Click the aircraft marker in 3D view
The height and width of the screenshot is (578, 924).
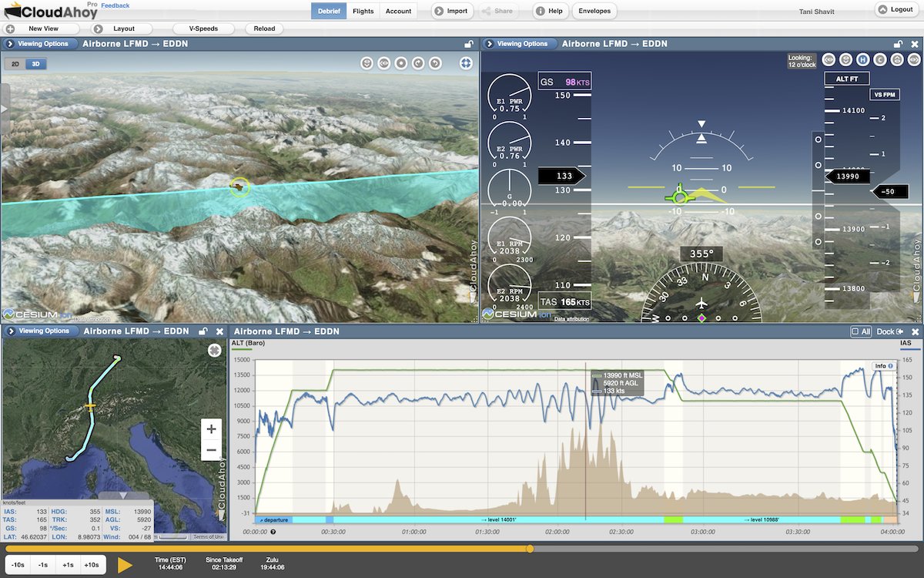pos(239,187)
